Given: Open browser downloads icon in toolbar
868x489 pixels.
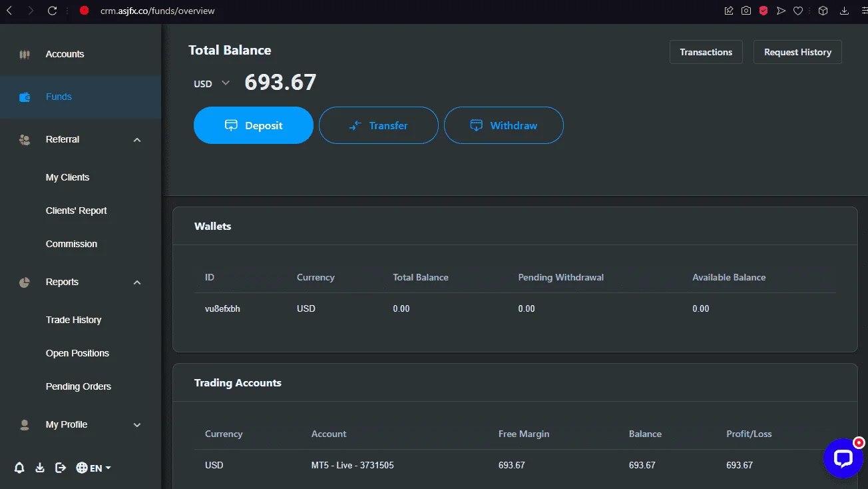Looking at the screenshot, I should (845, 11).
